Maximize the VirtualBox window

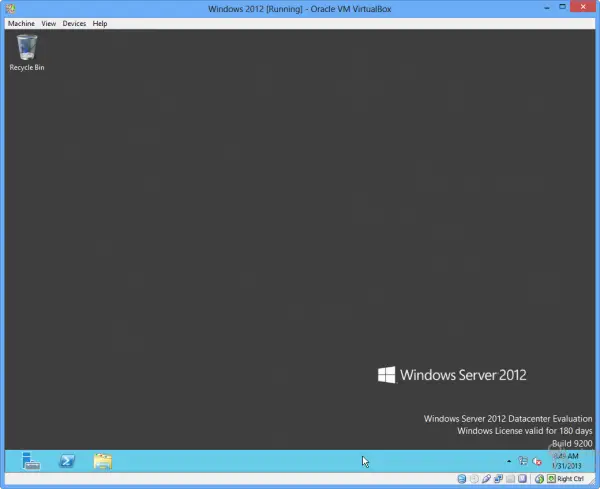point(562,7)
